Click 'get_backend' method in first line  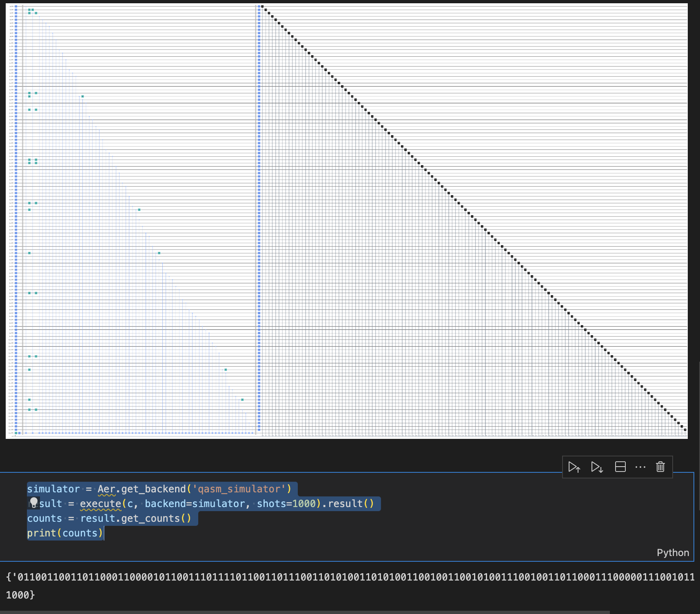153,489
